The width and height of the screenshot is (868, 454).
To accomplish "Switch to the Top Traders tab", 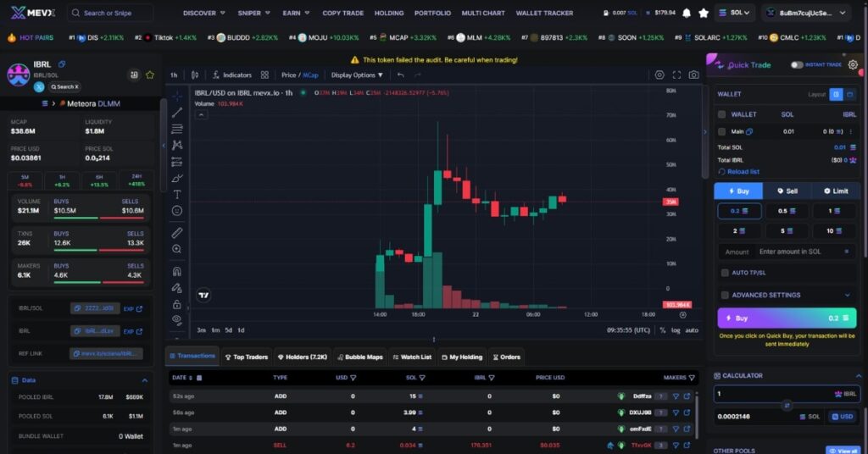I will (x=247, y=357).
